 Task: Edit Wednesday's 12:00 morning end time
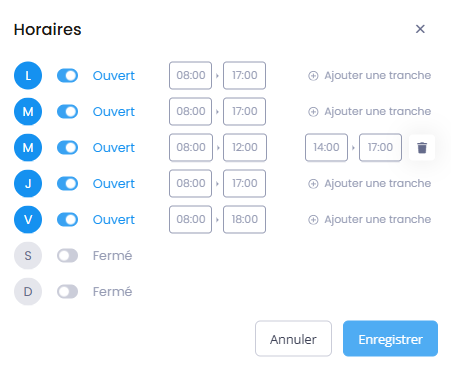pyautogui.click(x=245, y=147)
